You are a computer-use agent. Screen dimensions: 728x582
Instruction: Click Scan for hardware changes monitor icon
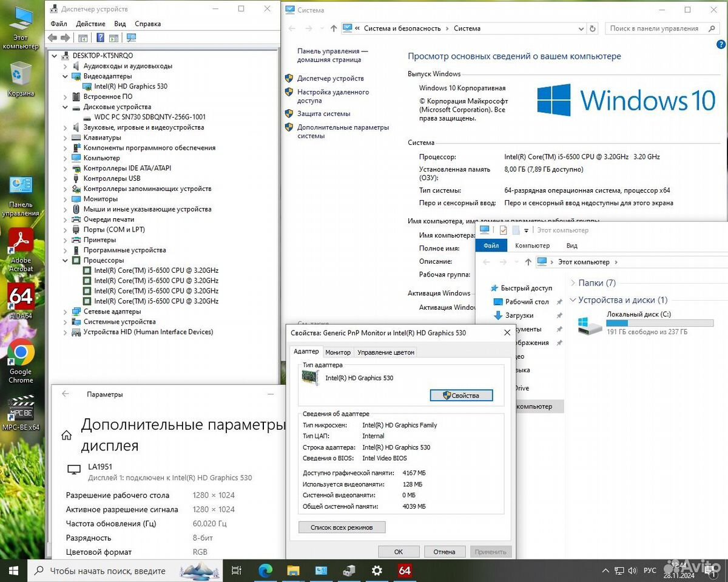click(131, 38)
